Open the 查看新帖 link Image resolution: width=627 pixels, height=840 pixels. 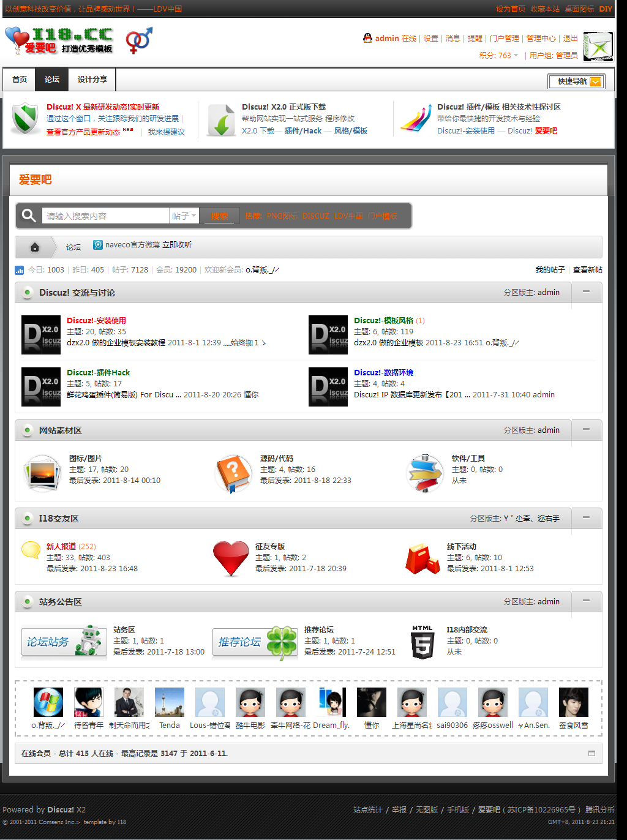[x=588, y=269]
